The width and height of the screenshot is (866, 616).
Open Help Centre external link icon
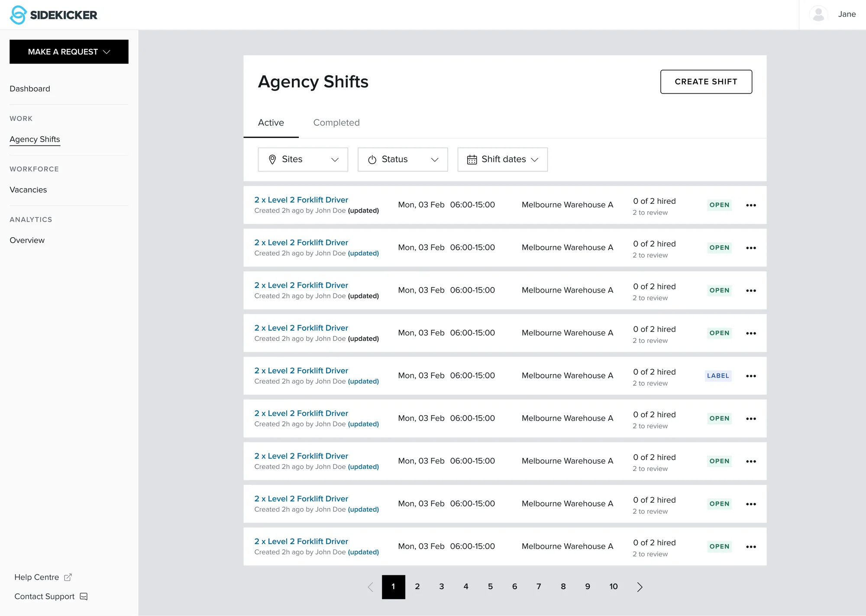point(68,577)
